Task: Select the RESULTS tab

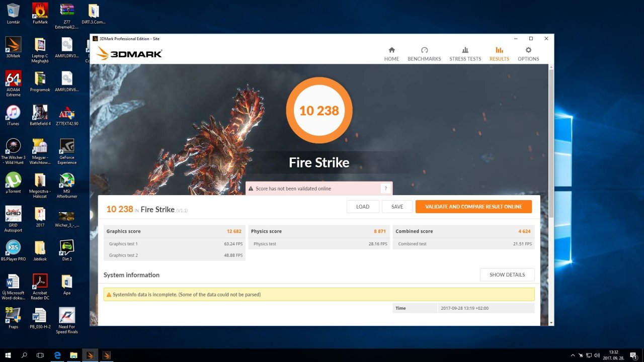Action: 499,54
